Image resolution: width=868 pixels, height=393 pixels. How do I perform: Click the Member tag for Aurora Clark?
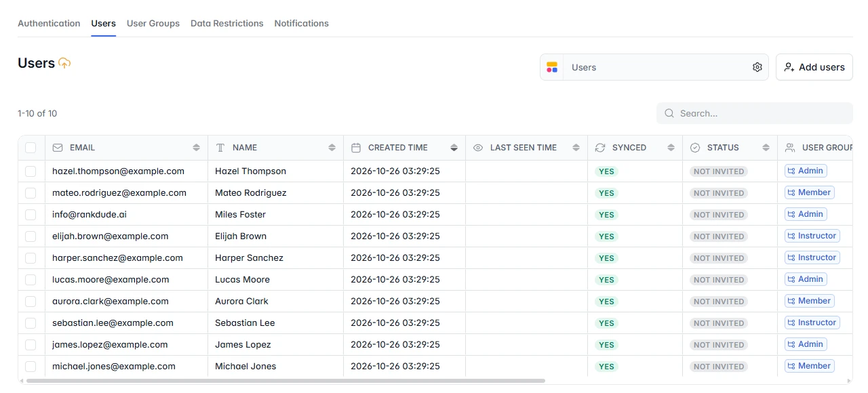(810, 301)
